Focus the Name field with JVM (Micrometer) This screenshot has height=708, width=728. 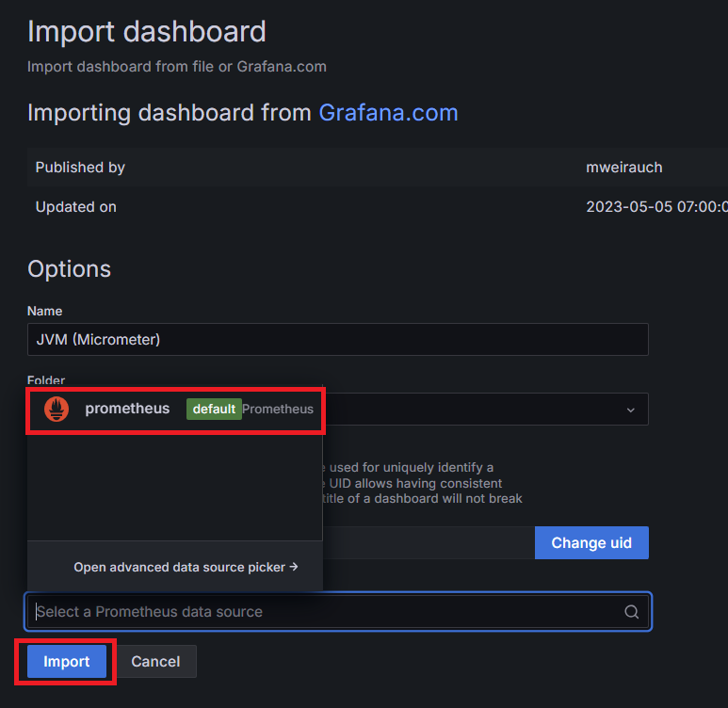point(338,339)
